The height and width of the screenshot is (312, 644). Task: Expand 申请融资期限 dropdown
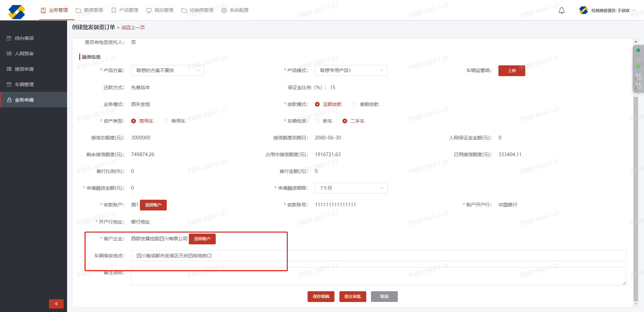click(x=351, y=188)
